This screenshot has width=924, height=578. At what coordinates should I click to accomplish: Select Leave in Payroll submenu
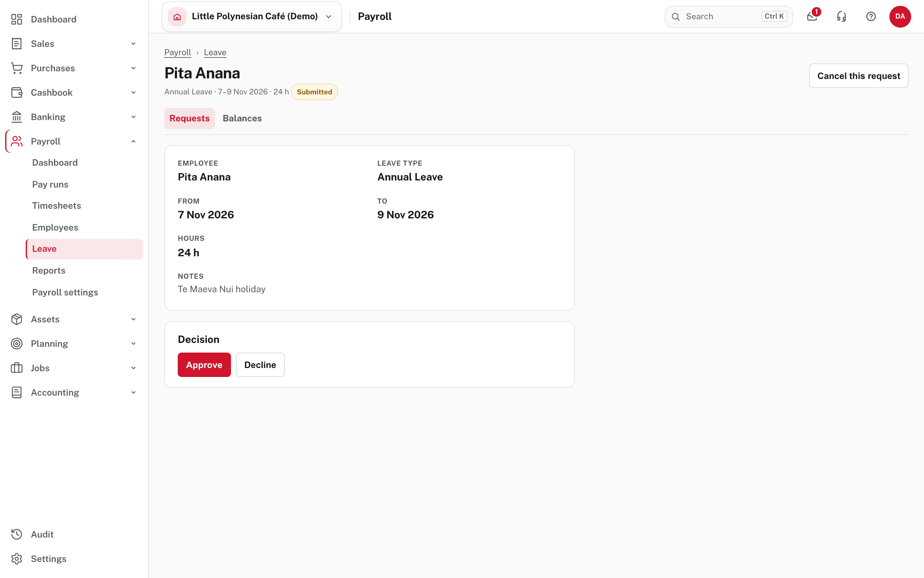(84, 249)
